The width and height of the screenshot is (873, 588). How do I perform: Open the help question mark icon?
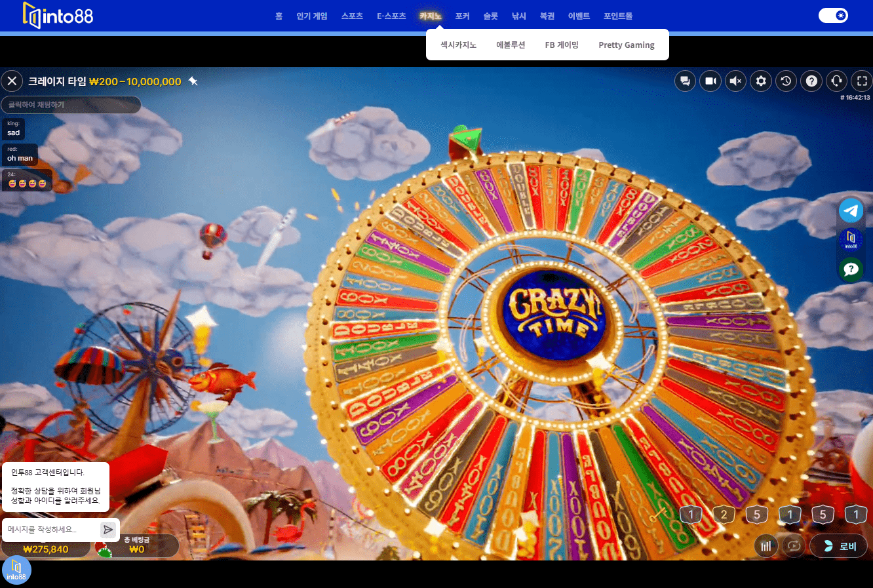(811, 81)
